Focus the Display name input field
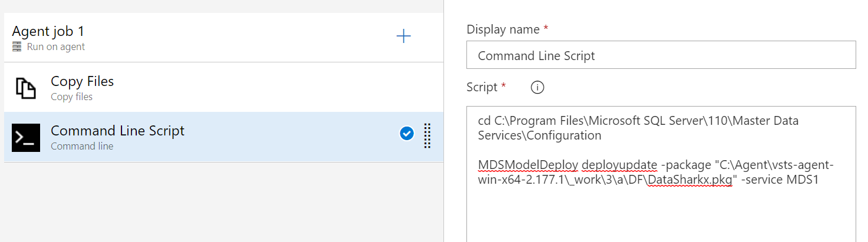Viewport: 868px width, 242px height. point(660,55)
